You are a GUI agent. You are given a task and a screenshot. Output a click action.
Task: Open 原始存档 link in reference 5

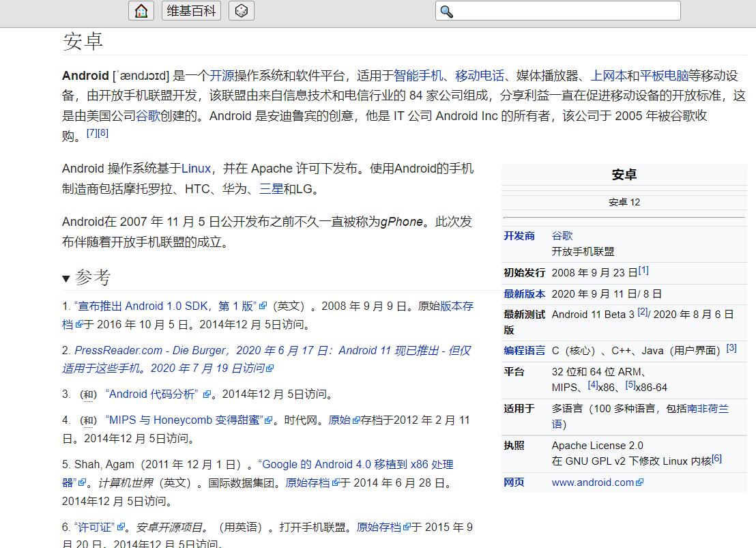[308, 483]
